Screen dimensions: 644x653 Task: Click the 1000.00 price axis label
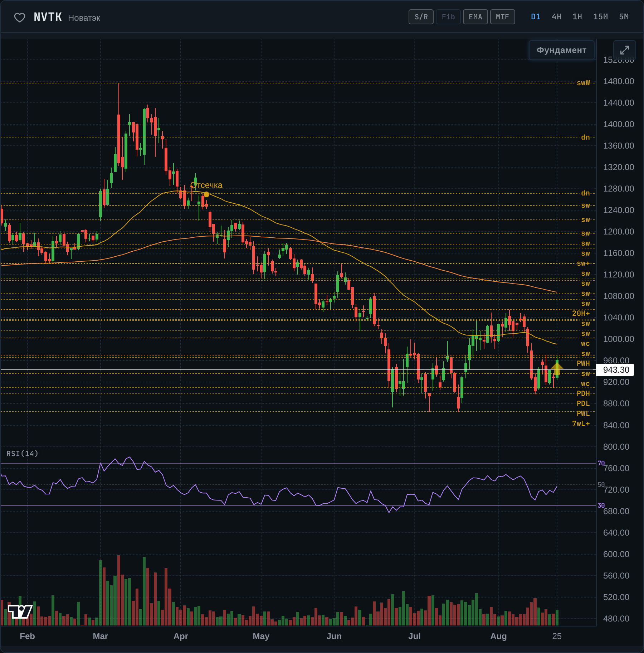tap(619, 339)
